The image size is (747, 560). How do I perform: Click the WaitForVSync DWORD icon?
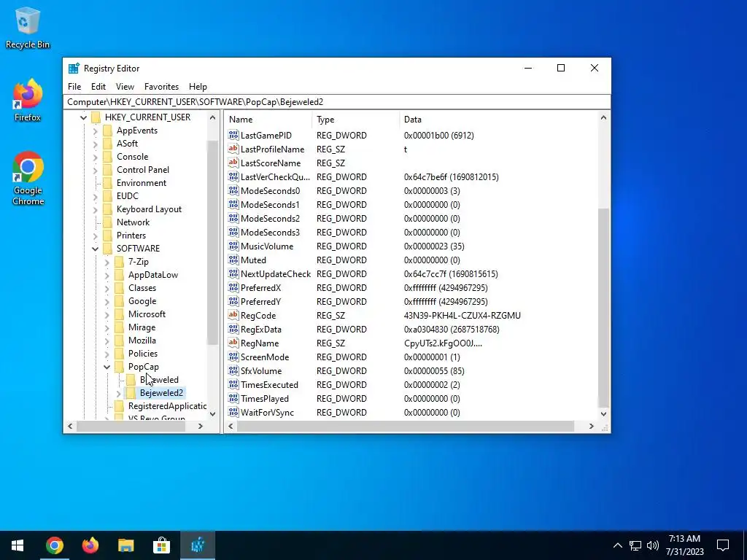[x=233, y=413]
